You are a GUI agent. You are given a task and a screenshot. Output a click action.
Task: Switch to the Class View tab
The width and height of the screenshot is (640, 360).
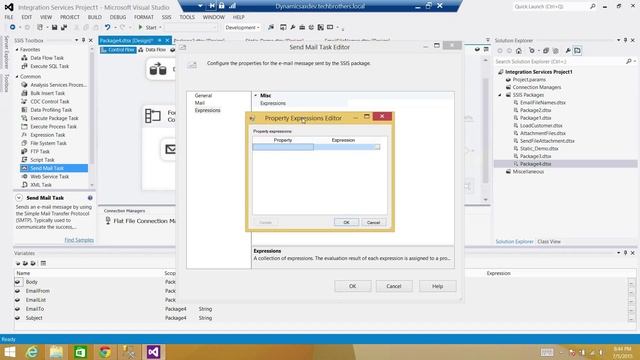549,242
